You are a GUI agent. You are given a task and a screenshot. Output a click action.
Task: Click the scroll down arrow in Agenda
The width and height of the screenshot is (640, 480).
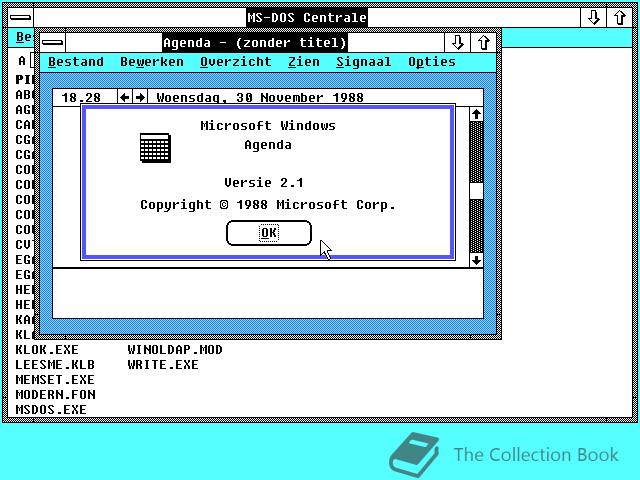[476, 260]
